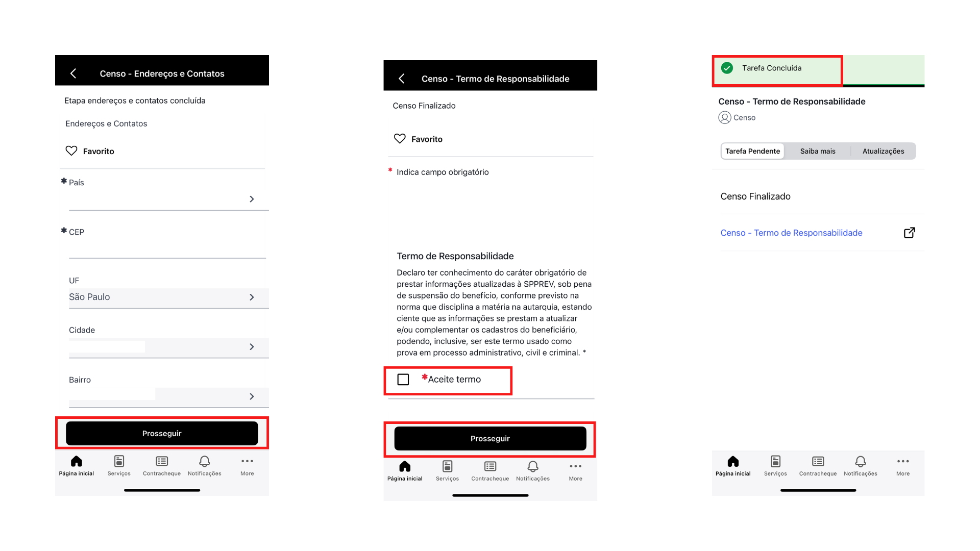Check the Aceite termo checkbox

403,380
